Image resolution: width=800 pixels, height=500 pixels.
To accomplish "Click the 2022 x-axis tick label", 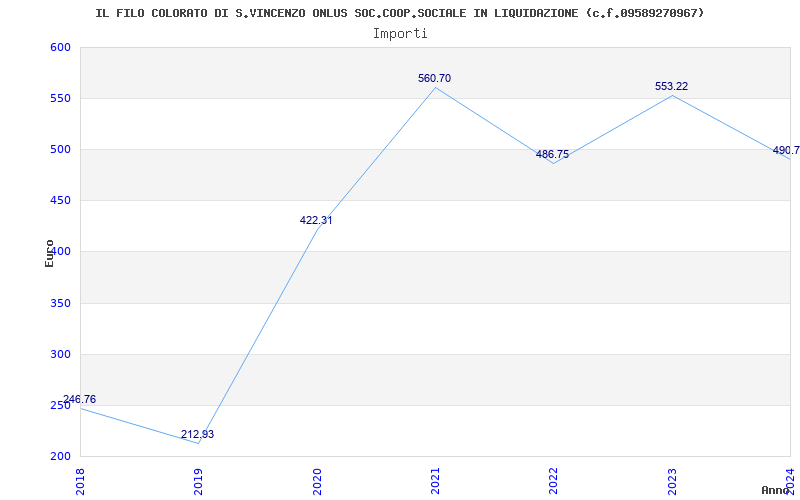I will 554,481.
